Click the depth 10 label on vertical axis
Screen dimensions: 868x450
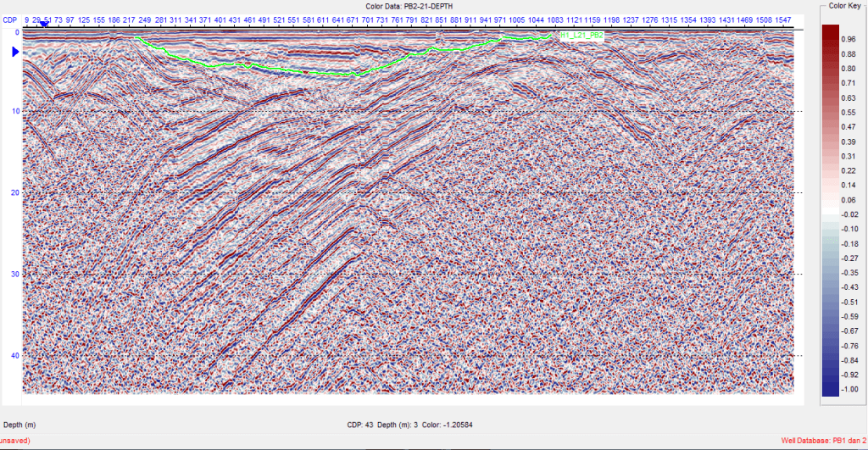click(x=15, y=112)
